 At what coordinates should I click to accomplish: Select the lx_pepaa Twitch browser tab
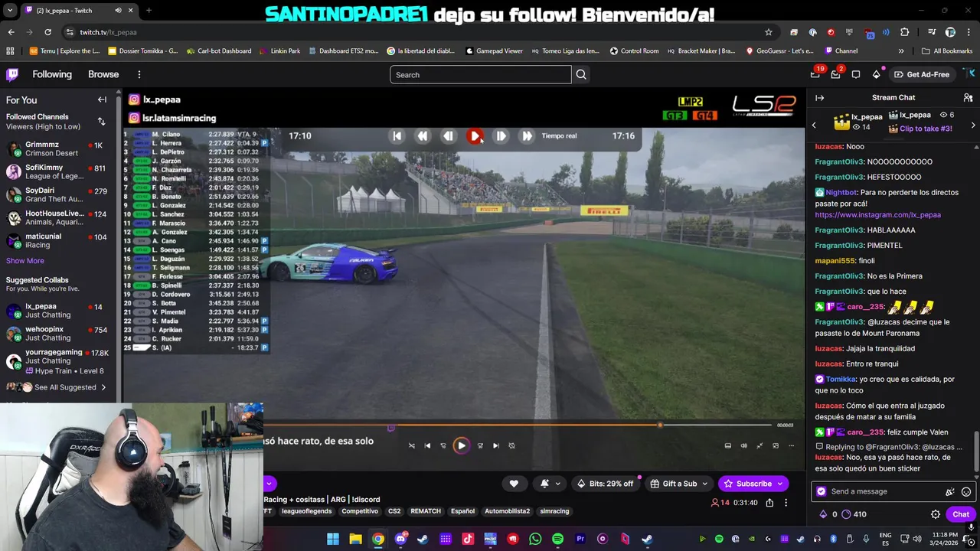[79, 10]
